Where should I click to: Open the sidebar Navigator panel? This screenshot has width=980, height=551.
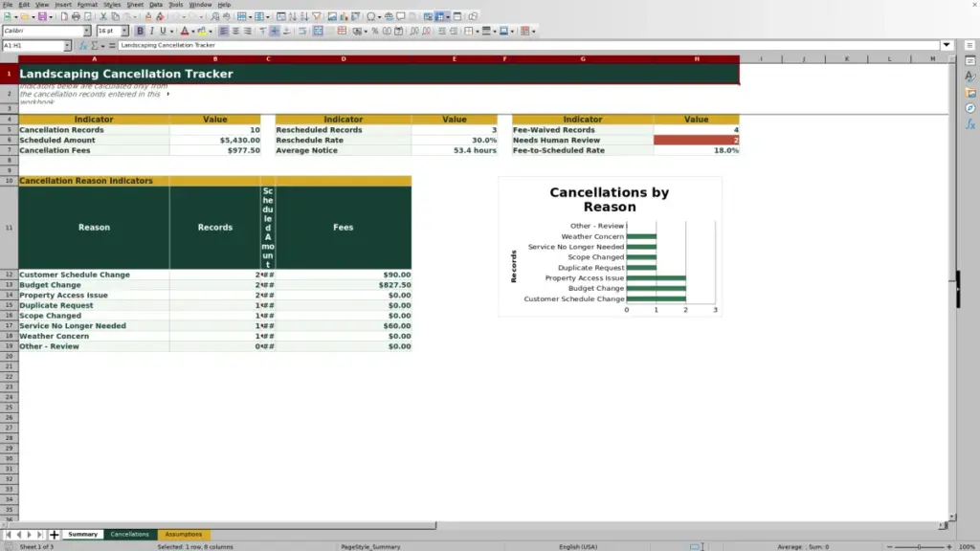click(x=970, y=109)
